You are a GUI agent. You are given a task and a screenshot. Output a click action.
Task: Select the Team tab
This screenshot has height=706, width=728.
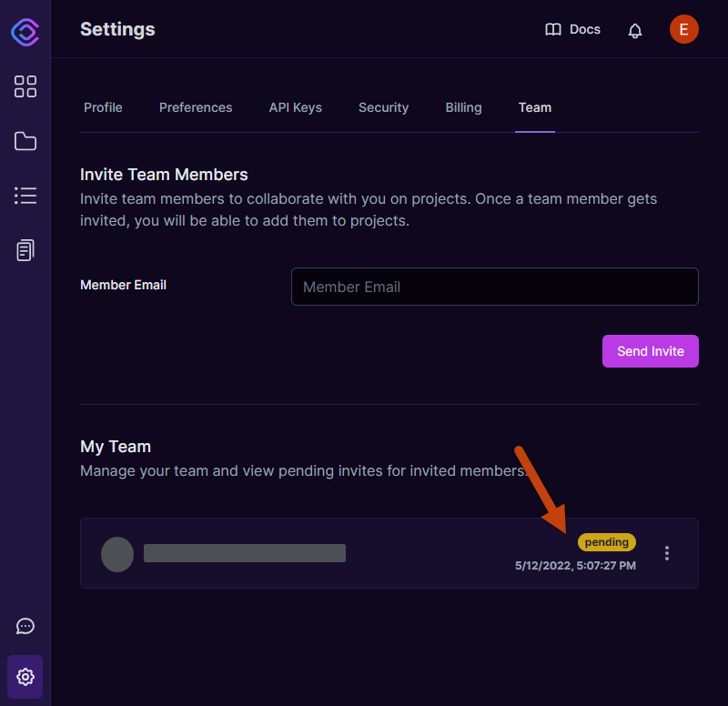pyautogui.click(x=535, y=107)
